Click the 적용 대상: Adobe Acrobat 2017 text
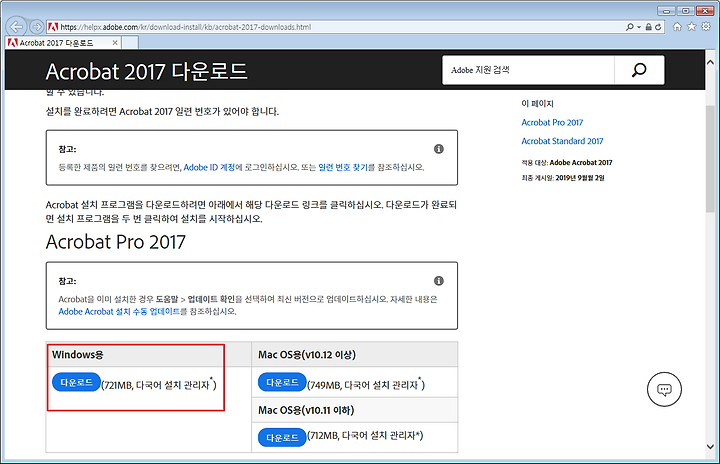 [567, 163]
